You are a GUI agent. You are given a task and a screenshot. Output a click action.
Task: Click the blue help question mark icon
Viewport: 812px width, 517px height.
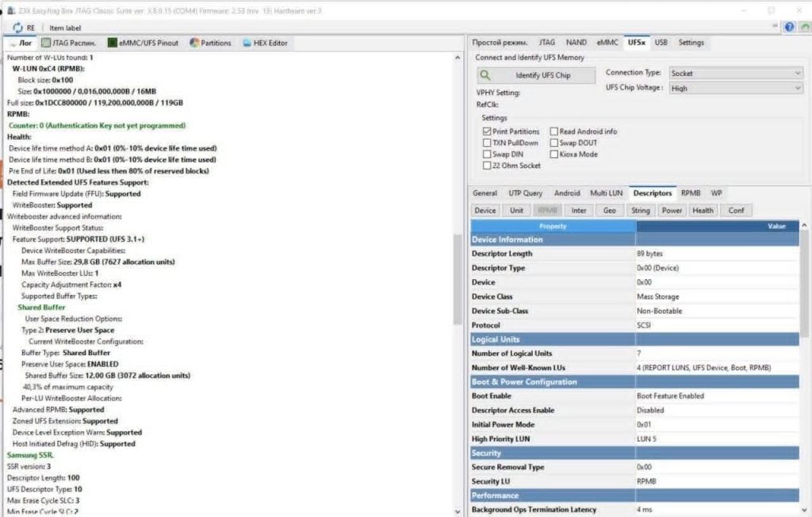coord(789,27)
